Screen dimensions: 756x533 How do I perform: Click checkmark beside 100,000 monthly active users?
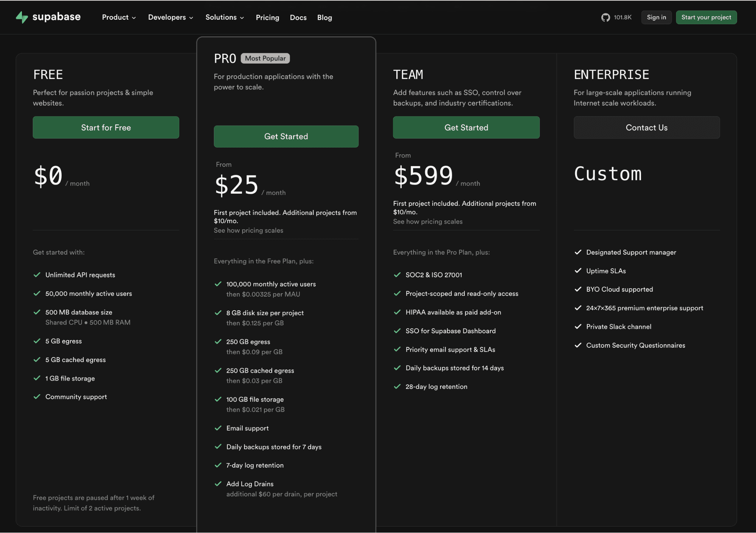tap(218, 284)
